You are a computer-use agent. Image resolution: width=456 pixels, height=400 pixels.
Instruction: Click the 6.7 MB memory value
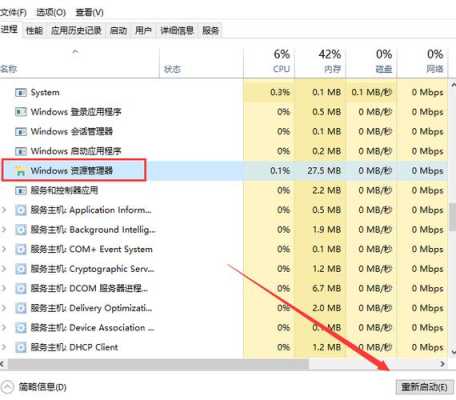pos(327,289)
